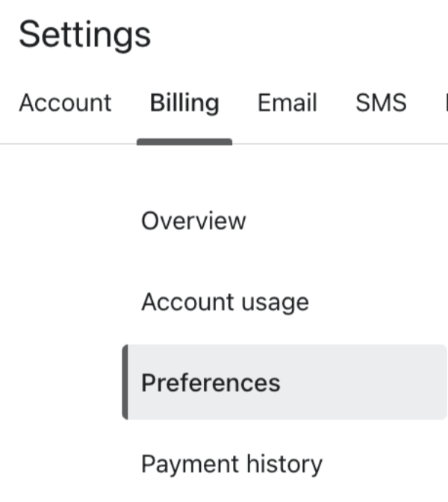Screen dimensions: 448x502
Task: Click the Preferences row's dark left marker
Action: point(125,382)
